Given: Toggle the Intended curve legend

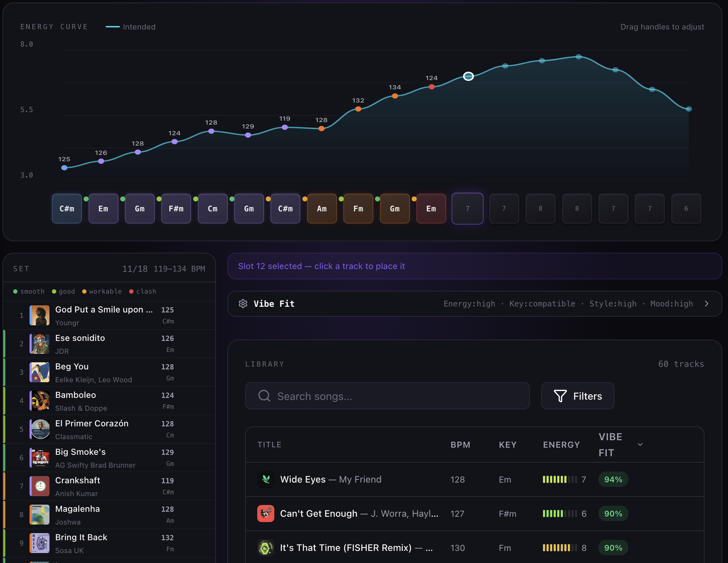Looking at the screenshot, I should (131, 27).
